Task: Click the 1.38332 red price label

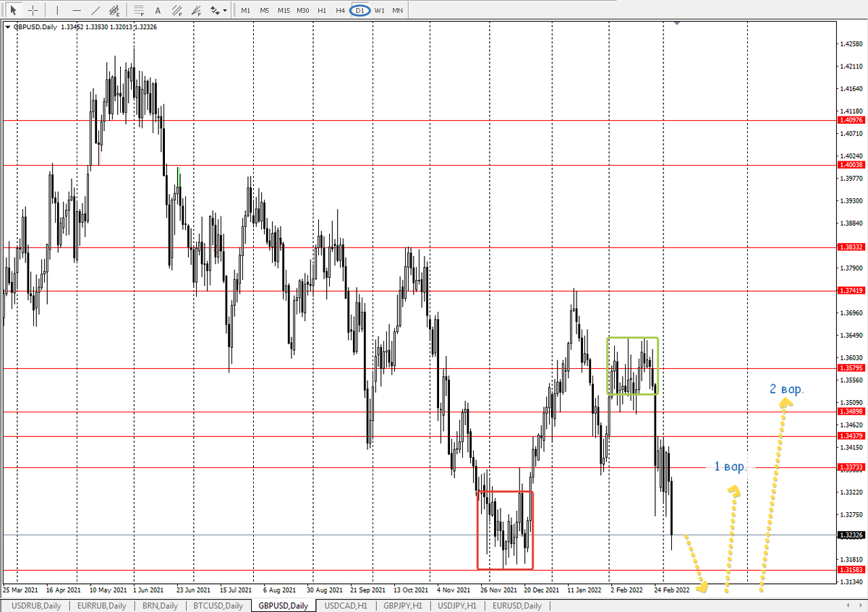Action: tap(851, 247)
